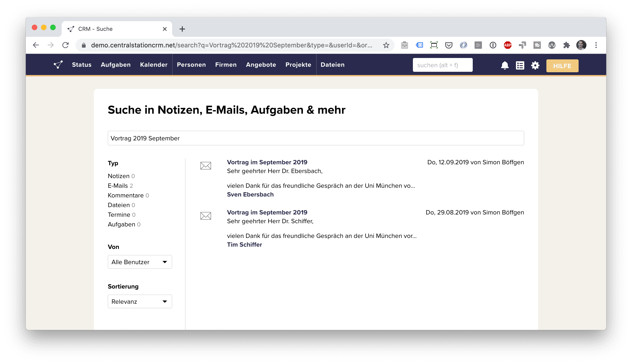Open the notifications bell icon
This screenshot has width=632, height=364.
(504, 65)
